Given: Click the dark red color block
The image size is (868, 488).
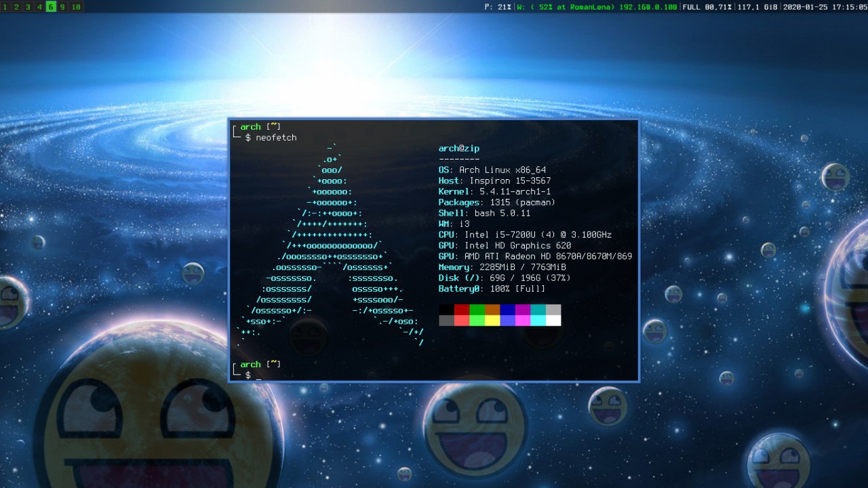Looking at the screenshot, I should [x=462, y=309].
